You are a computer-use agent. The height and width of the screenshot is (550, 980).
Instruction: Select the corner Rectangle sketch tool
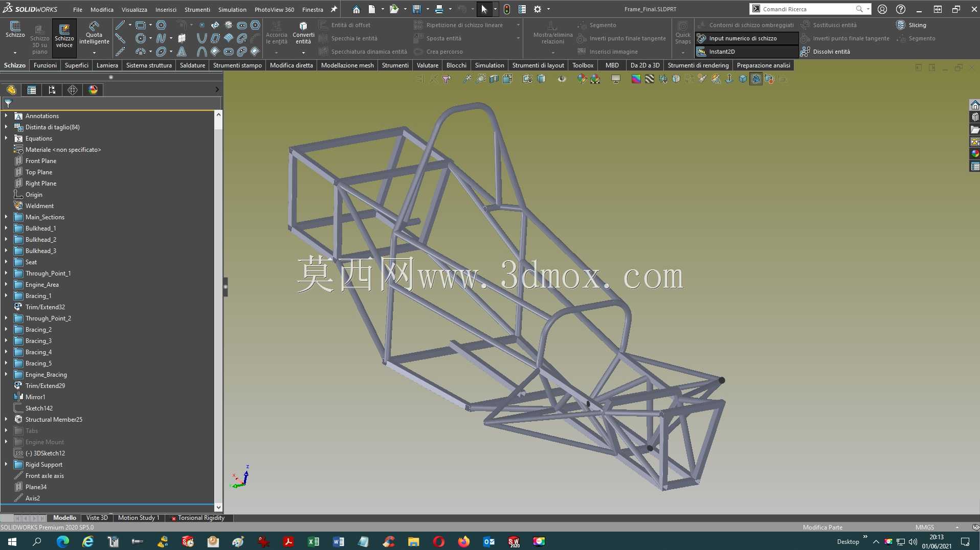click(x=140, y=25)
